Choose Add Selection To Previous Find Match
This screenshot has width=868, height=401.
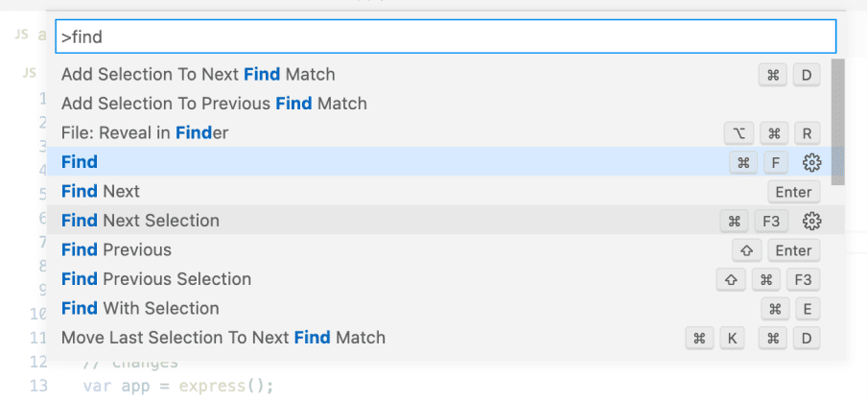[x=214, y=103]
